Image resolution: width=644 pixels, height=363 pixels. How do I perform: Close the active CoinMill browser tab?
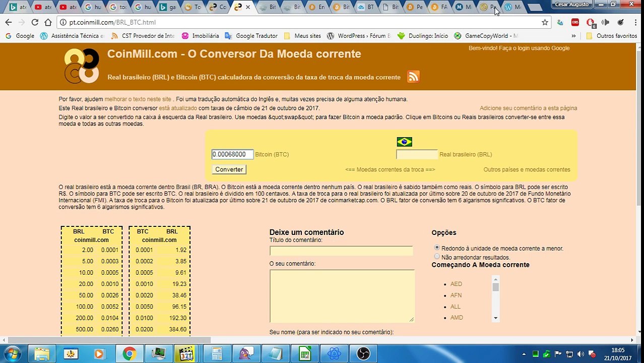click(247, 7)
